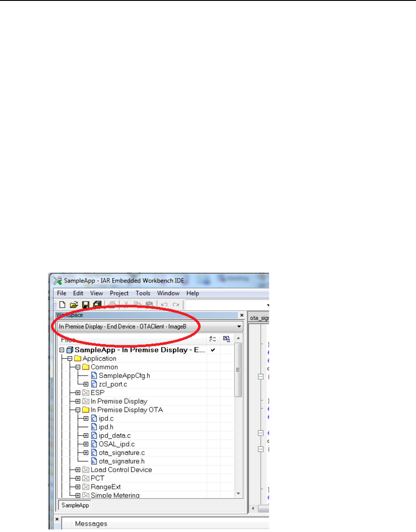Open the File menu

pyautogui.click(x=61, y=293)
